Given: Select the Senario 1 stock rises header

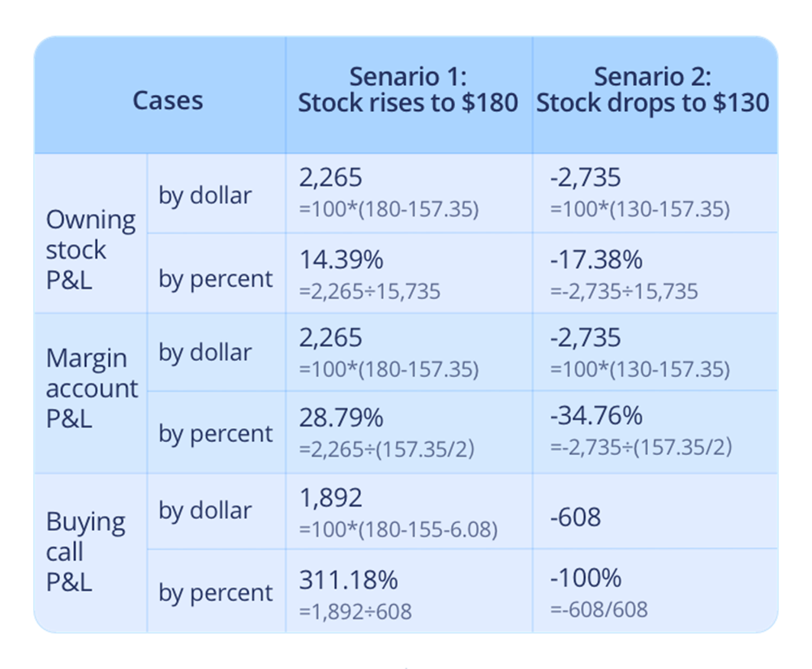Looking at the screenshot, I should pos(408,90).
